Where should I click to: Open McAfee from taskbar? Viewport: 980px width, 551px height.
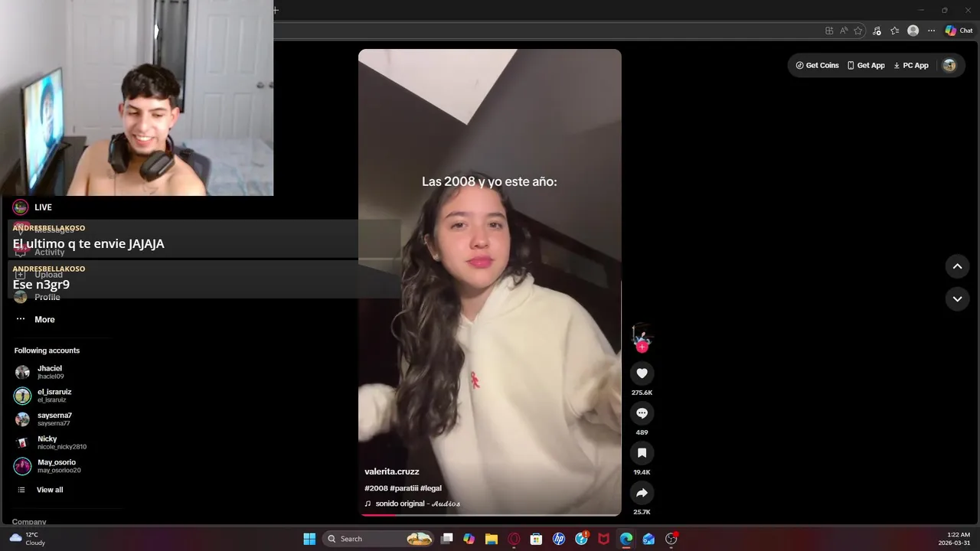tap(603, 539)
